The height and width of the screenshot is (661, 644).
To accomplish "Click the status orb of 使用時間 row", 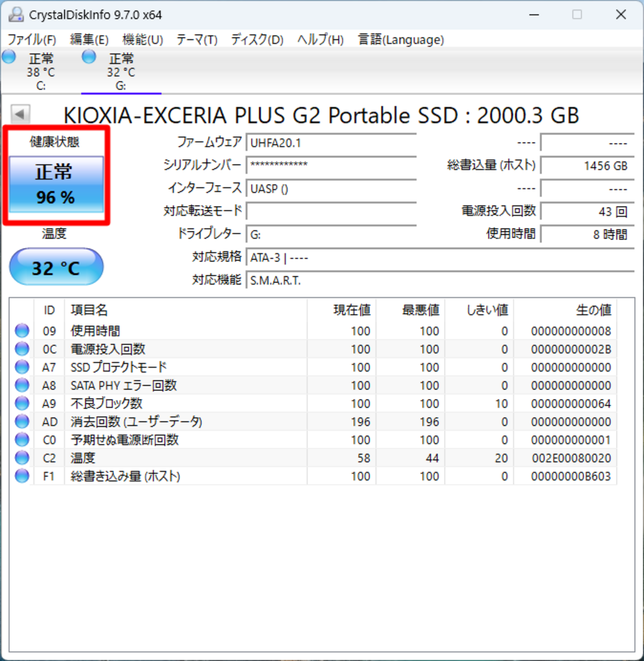I will (x=22, y=330).
